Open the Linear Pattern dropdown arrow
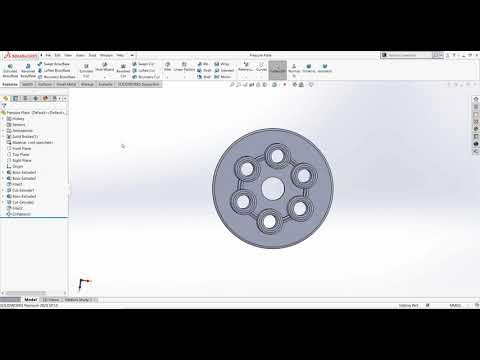 pos(184,77)
